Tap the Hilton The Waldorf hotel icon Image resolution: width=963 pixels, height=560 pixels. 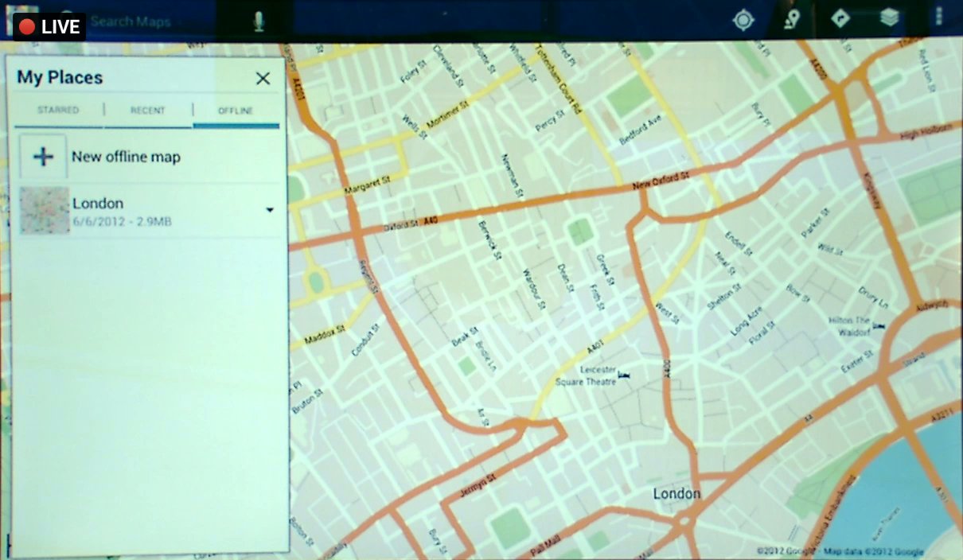[x=879, y=326]
